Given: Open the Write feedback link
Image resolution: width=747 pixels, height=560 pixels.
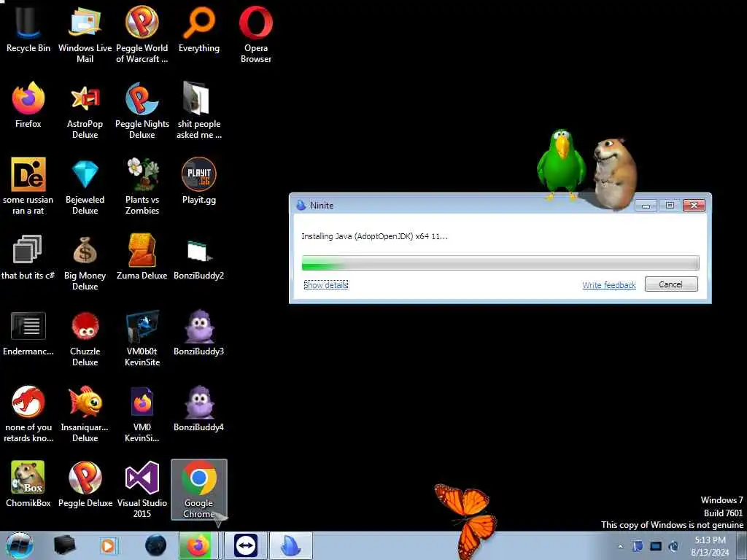Looking at the screenshot, I should coord(609,285).
